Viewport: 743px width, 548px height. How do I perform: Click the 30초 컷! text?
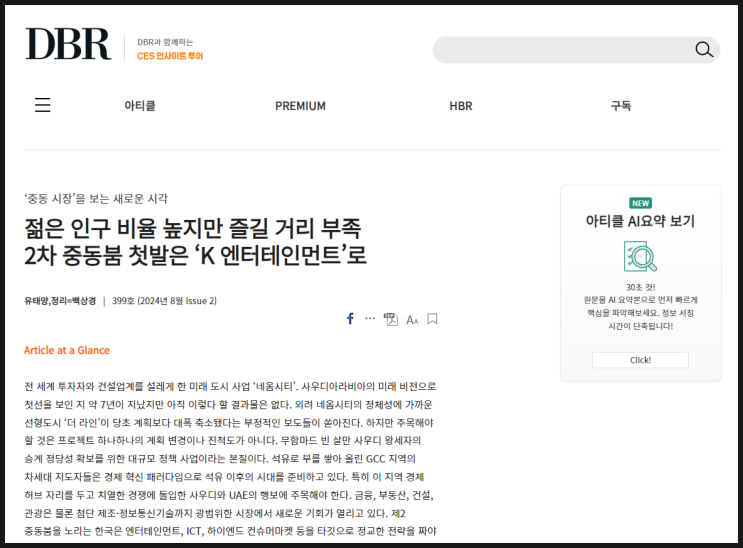[x=641, y=287]
